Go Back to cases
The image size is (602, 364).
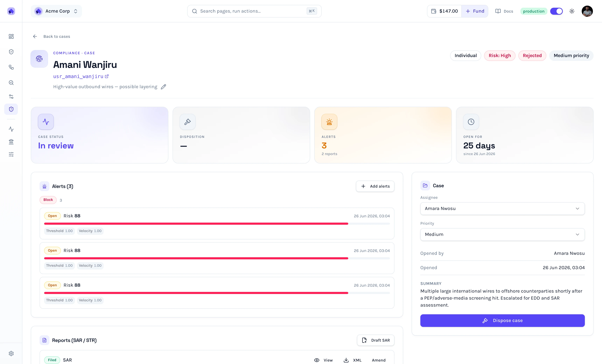[57, 36]
